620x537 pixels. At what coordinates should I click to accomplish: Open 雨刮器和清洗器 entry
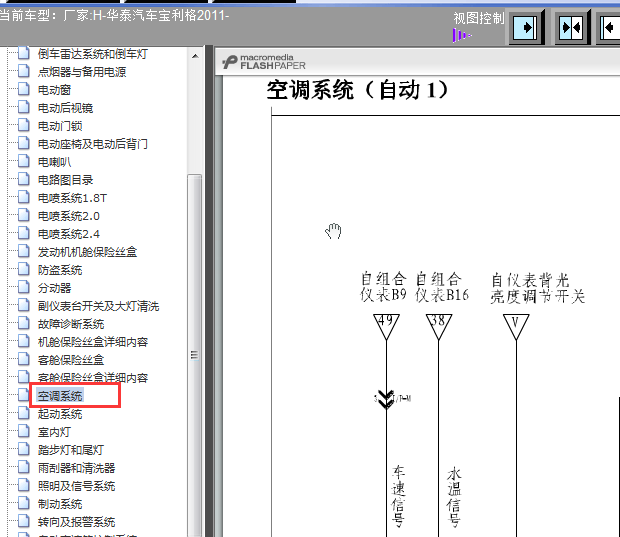76,468
